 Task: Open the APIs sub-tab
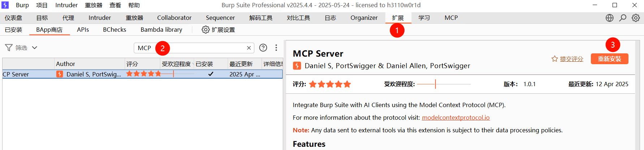(x=83, y=30)
